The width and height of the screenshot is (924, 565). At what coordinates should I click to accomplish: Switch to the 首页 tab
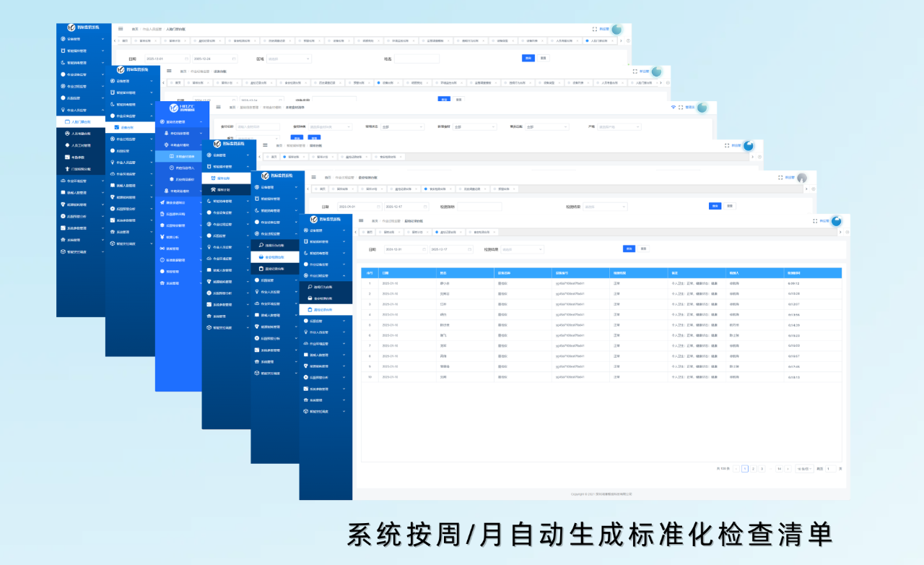tap(369, 233)
